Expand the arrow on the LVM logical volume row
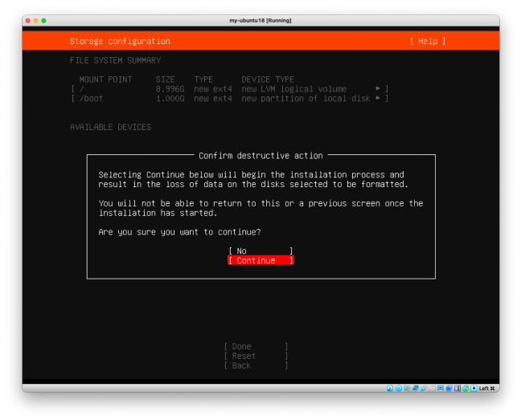521x420 pixels. pos(378,88)
